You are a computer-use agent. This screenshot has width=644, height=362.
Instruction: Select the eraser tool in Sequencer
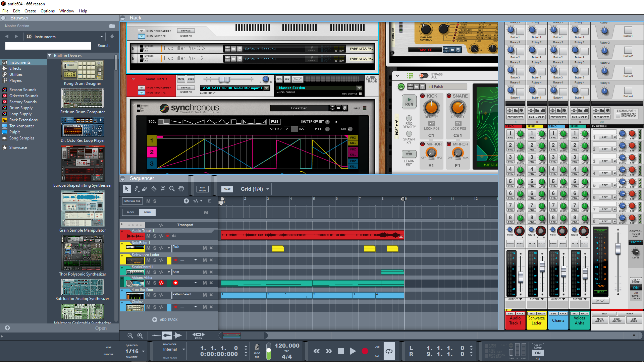pyautogui.click(x=145, y=189)
